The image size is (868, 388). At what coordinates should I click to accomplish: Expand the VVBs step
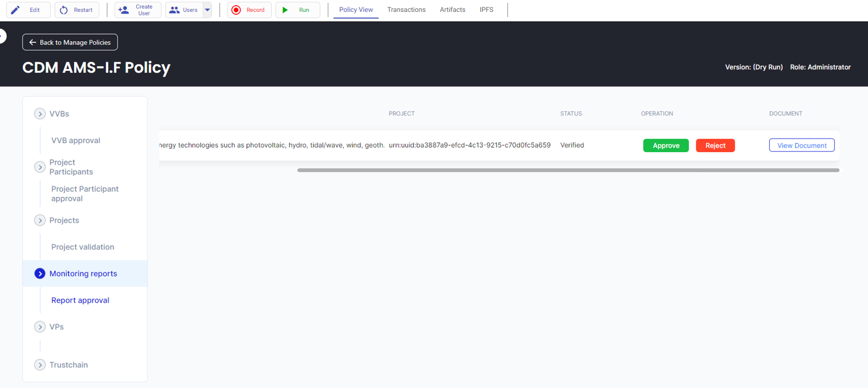[40, 114]
